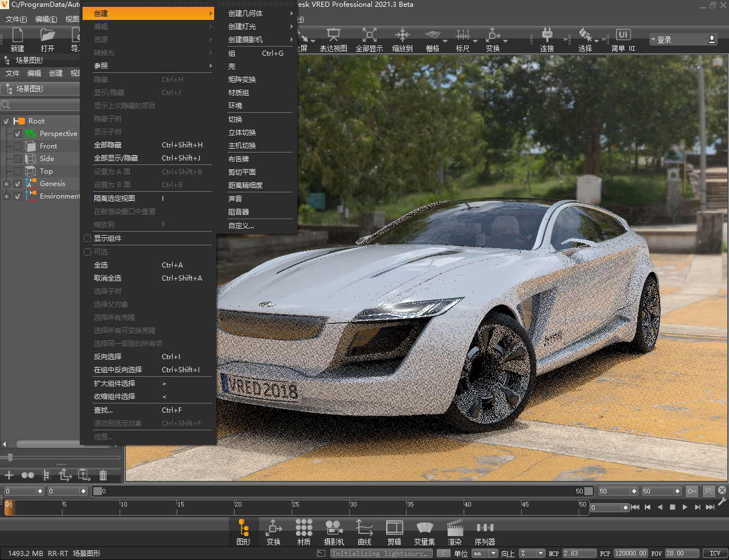Viewport: 729px width, 560px height.
Task: Click the 选择 selection tool icon
Action: pyautogui.click(x=585, y=35)
